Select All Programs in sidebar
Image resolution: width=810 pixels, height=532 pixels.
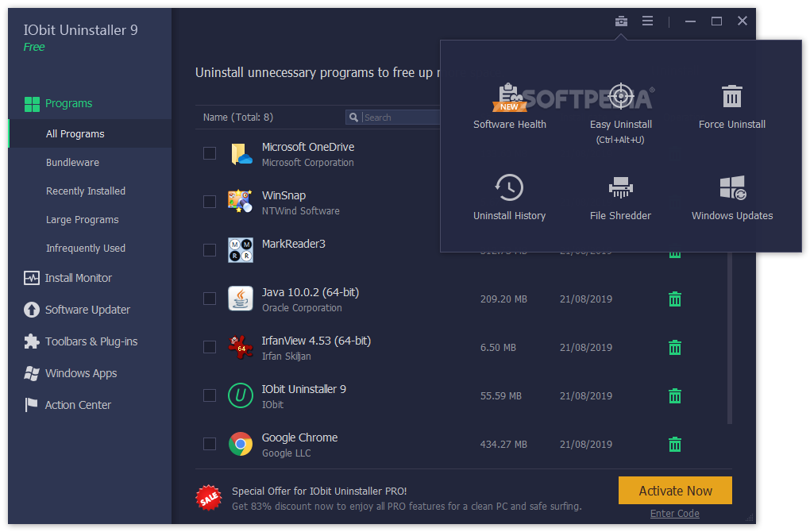click(90, 133)
